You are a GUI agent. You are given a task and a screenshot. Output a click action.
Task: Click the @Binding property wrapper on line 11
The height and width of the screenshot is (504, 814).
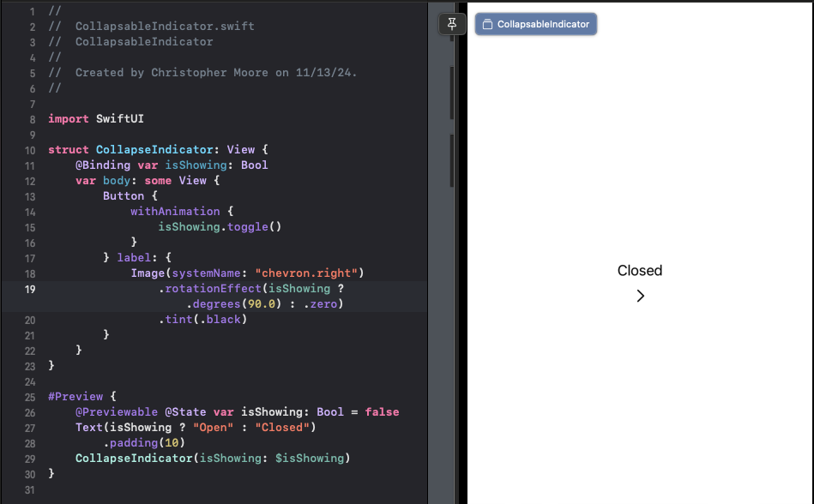pos(105,165)
